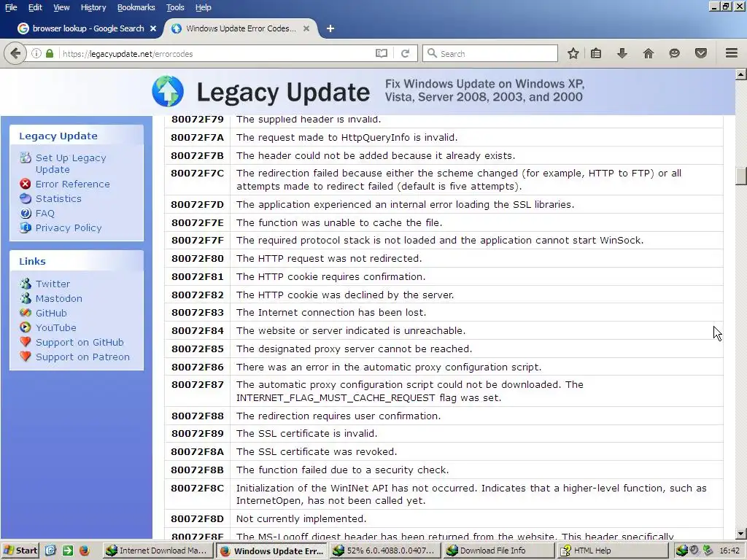Image resolution: width=747 pixels, height=560 pixels.
Task: Click the quick launch Internet Explorer icon
Action: point(50,551)
